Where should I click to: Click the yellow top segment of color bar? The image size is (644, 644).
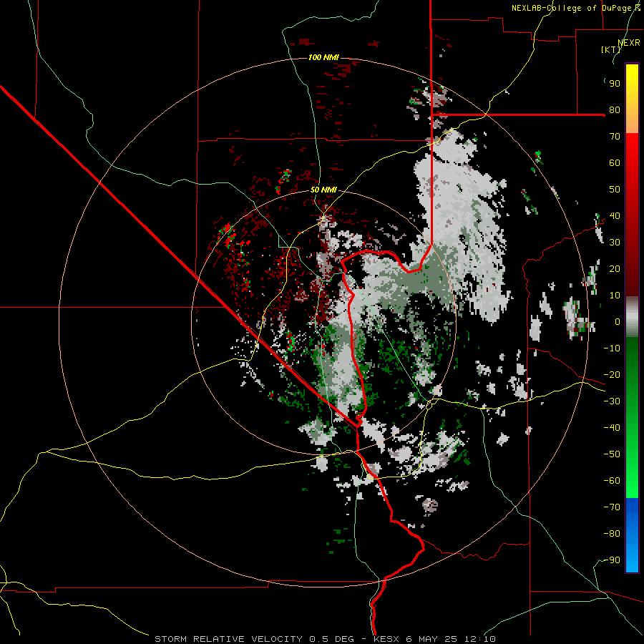(632, 99)
